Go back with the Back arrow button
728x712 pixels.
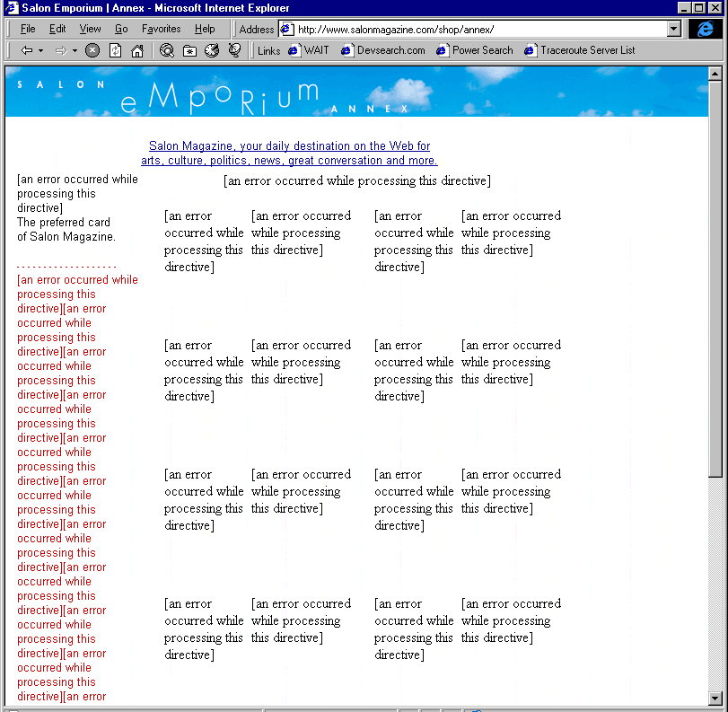tap(26, 50)
